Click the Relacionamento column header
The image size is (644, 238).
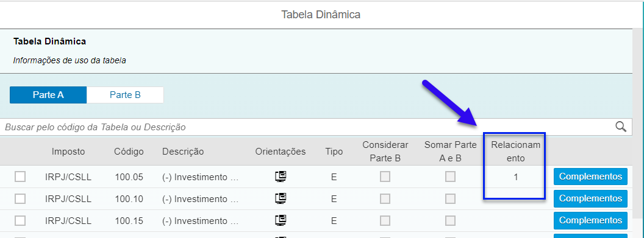[516, 151]
